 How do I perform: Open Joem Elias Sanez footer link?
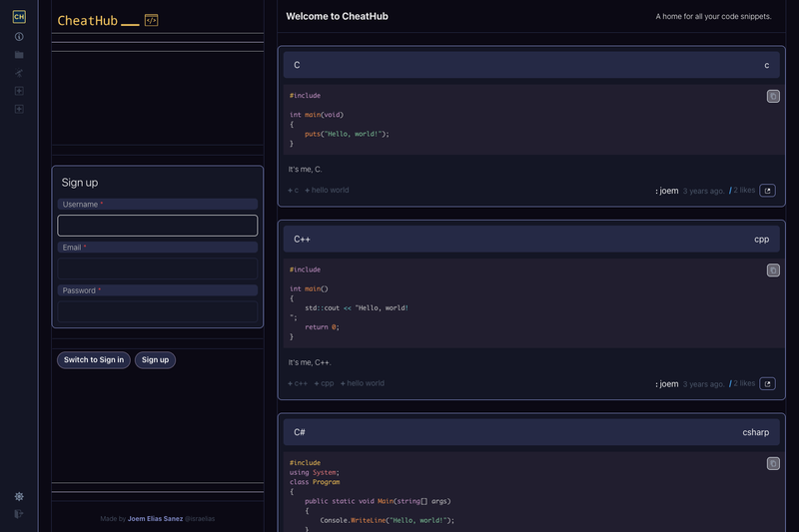pos(155,519)
